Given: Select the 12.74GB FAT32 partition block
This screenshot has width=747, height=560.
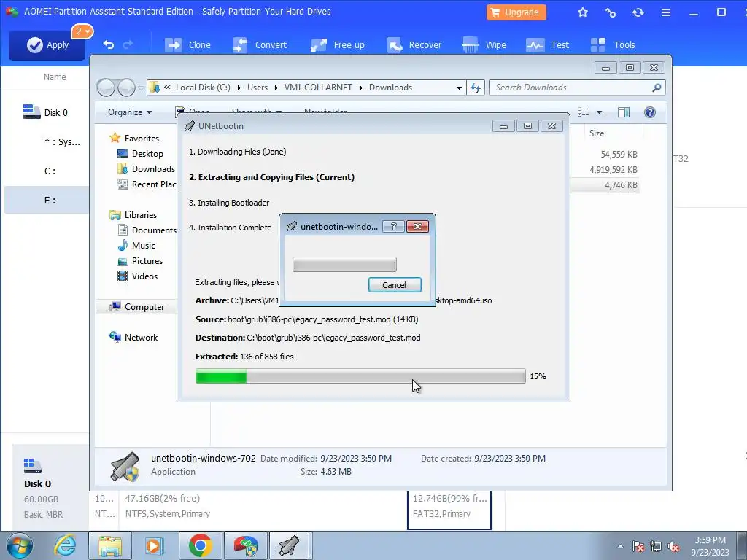Looking at the screenshot, I should coord(449,510).
